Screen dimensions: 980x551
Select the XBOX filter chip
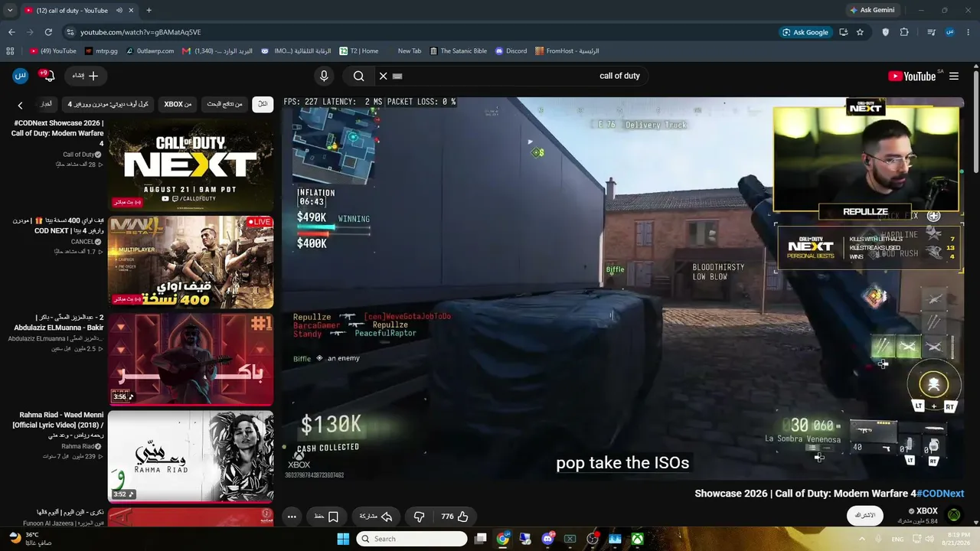click(x=178, y=104)
